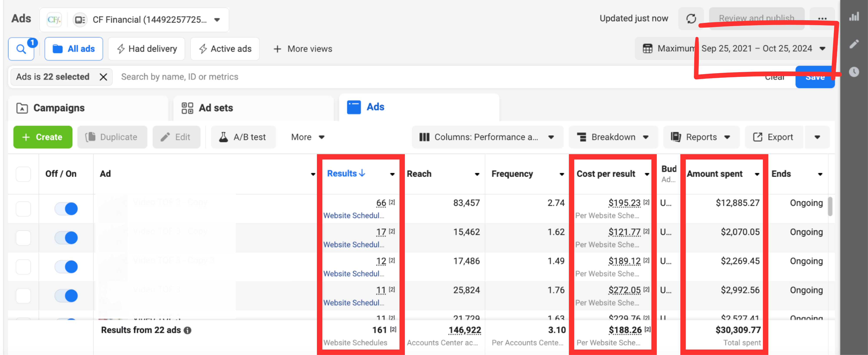
Task: Click the 17 results value link
Action: 381,232
